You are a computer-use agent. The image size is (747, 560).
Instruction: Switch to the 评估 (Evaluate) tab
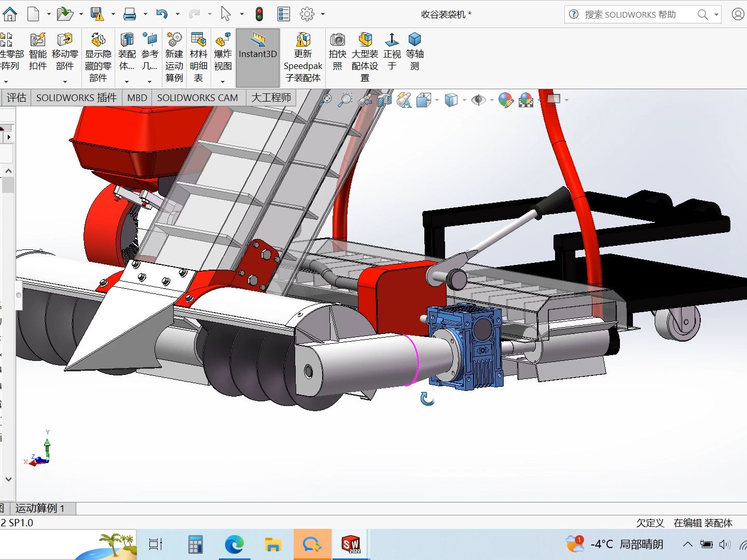16,97
